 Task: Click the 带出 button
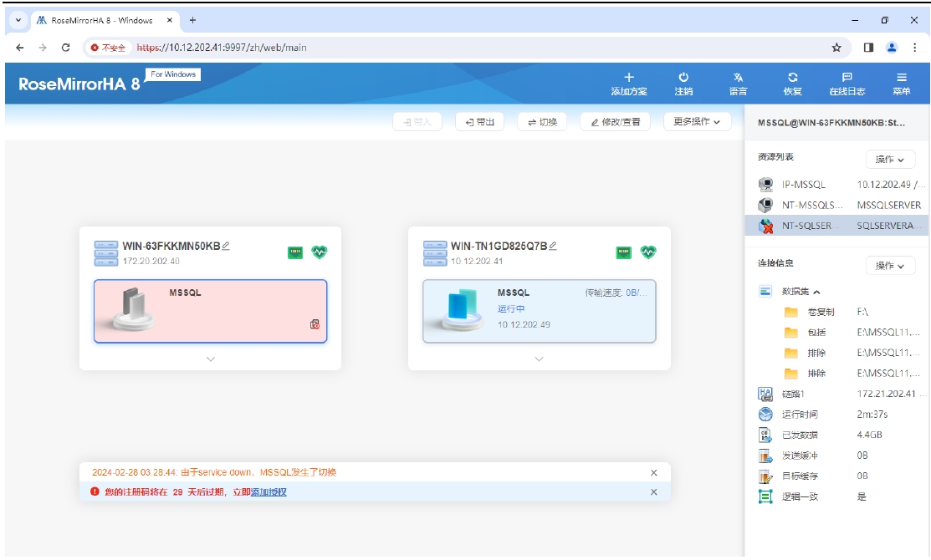click(x=480, y=121)
